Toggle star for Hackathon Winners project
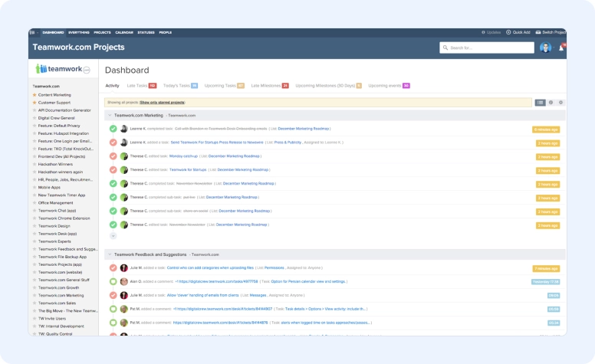 coord(35,164)
